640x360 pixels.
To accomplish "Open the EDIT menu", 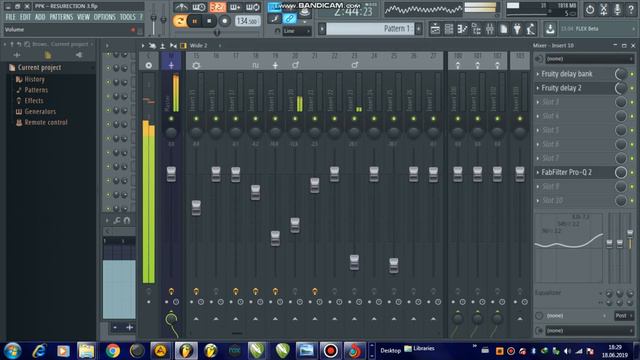I will [x=25, y=17].
